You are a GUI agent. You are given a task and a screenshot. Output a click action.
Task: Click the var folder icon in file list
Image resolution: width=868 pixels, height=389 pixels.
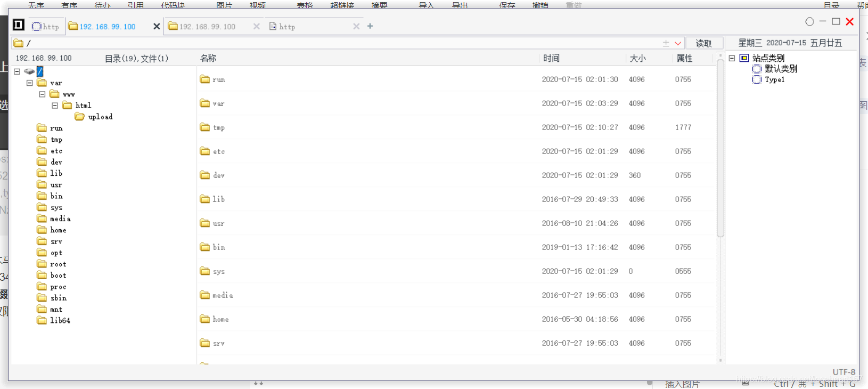205,103
